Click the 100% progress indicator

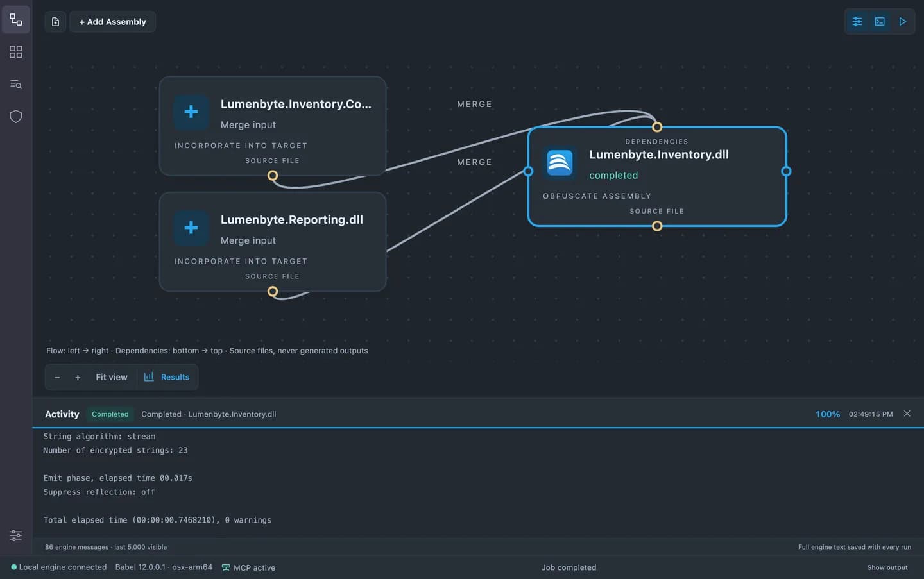pyautogui.click(x=828, y=414)
